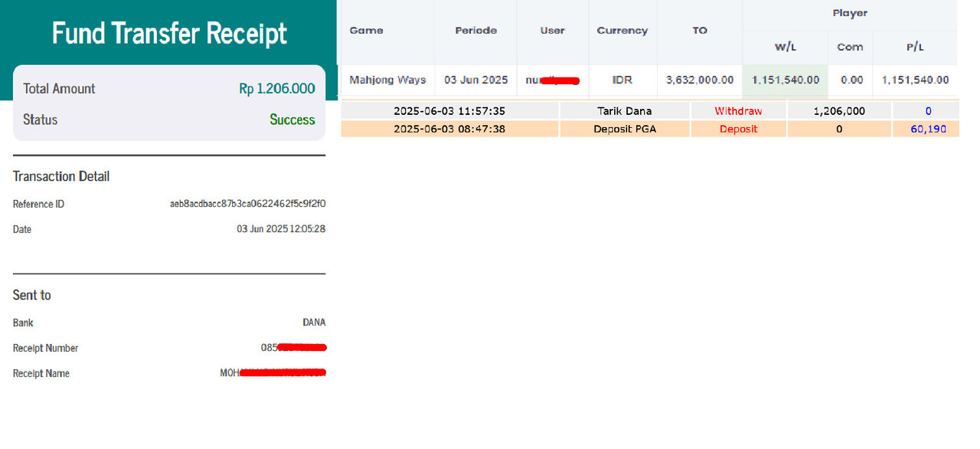The image size is (980, 449).
Task: Click the 3,632,000.00 turnover cell
Action: pyautogui.click(x=700, y=80)
